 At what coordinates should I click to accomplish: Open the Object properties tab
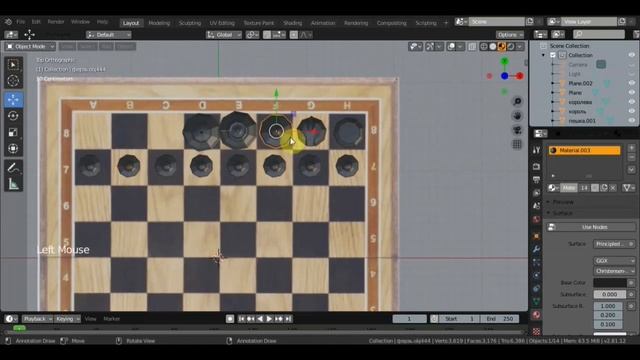(536, 236)
